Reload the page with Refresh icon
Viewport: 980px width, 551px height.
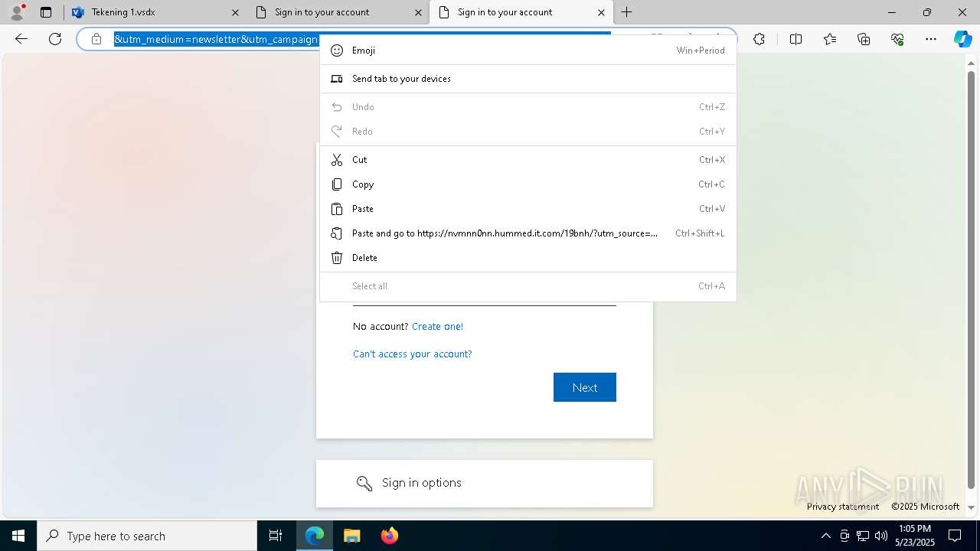coord(55,39)
